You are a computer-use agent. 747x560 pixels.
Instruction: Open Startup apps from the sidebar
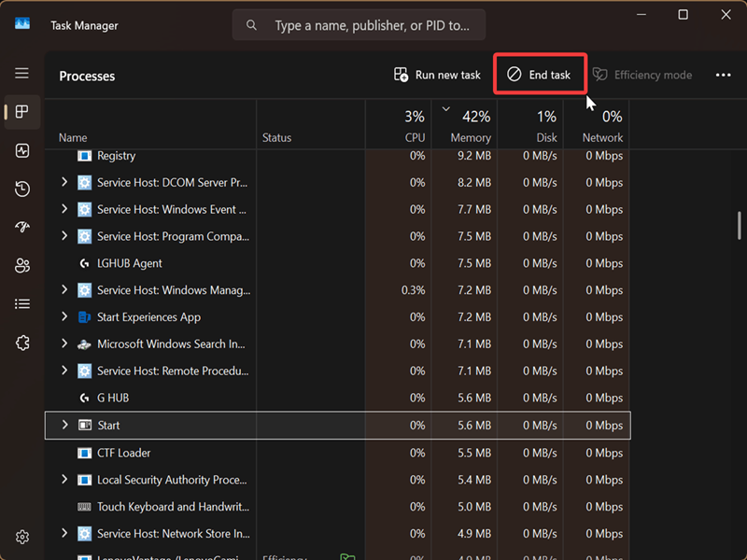point(21,227)
